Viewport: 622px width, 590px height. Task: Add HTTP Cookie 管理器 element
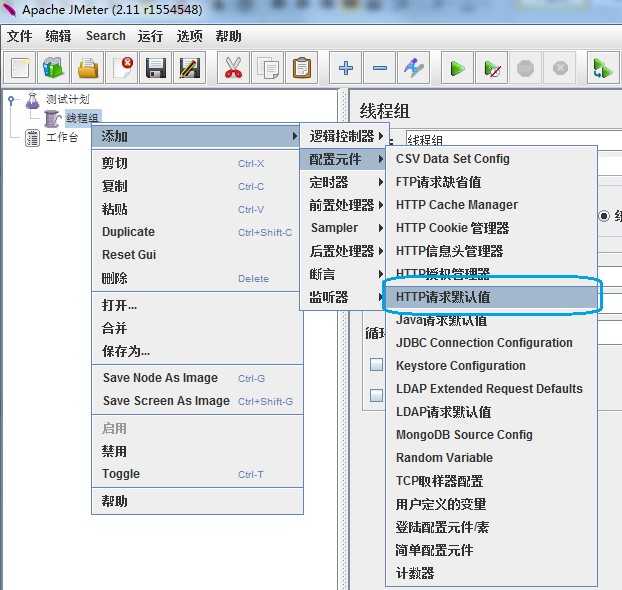[491, 228]
